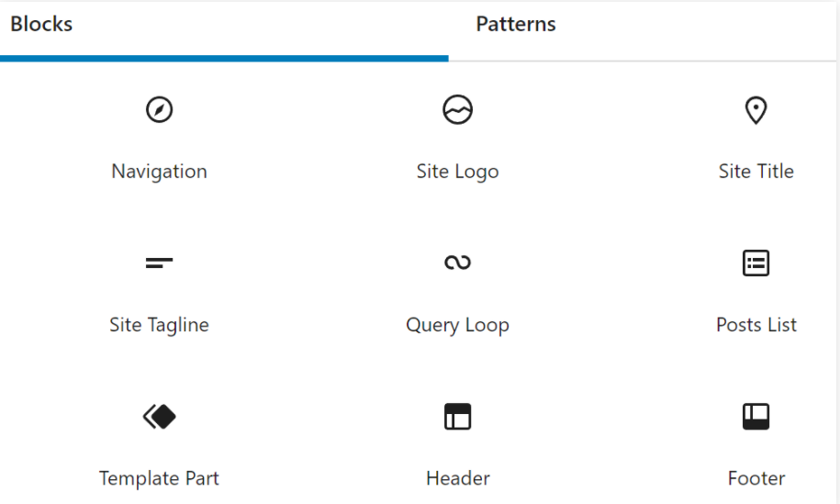Click the Template Part diamond icon

pyautogui.click(x=159, y=417)
